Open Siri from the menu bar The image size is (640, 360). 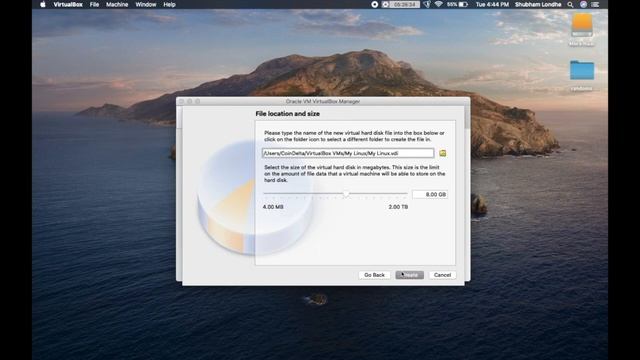click(583, 4)
